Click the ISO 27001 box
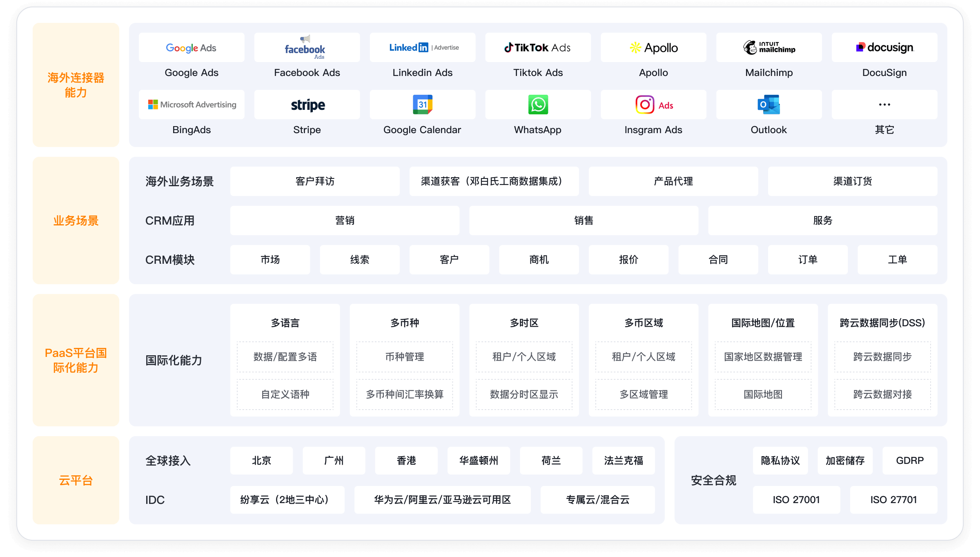The height and width of the screenshot is (557, 980). (x=796, y=500)
